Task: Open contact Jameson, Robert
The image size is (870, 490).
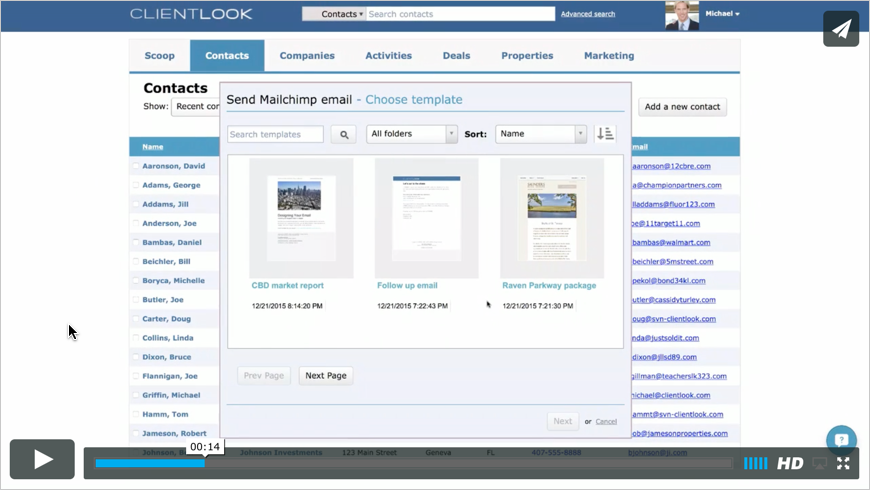Action: [174, 433]
